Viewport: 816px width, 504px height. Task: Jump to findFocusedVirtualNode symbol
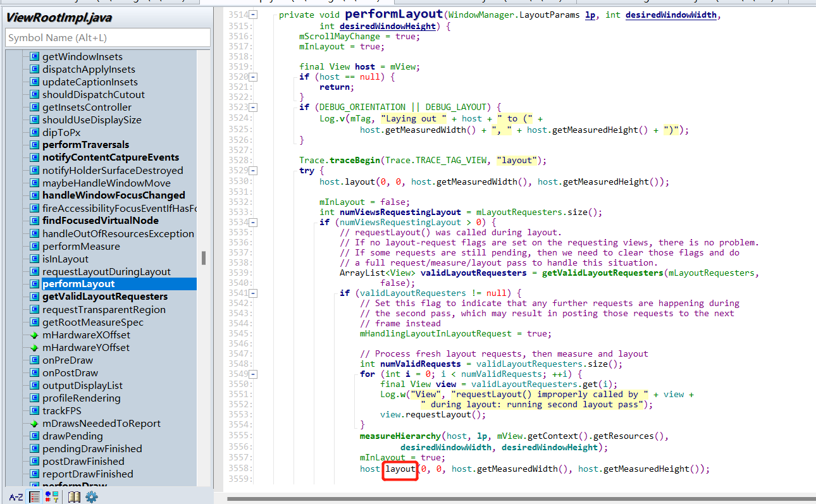101,221
